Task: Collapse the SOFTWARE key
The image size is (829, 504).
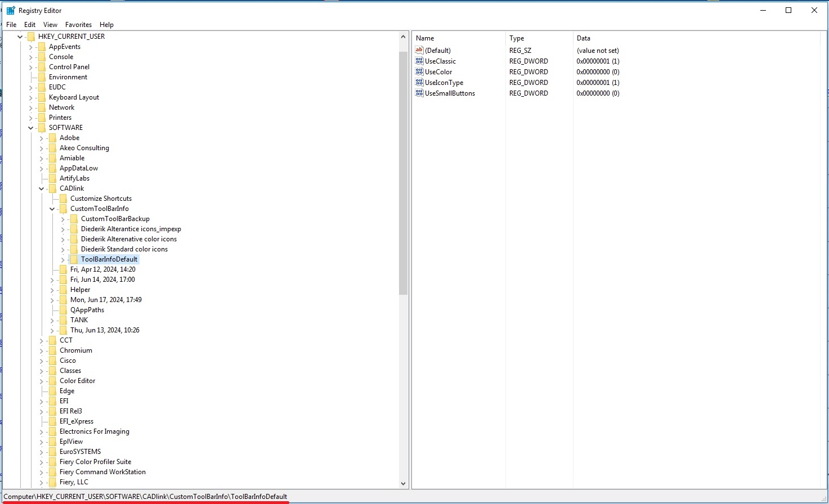Action: 31,128
